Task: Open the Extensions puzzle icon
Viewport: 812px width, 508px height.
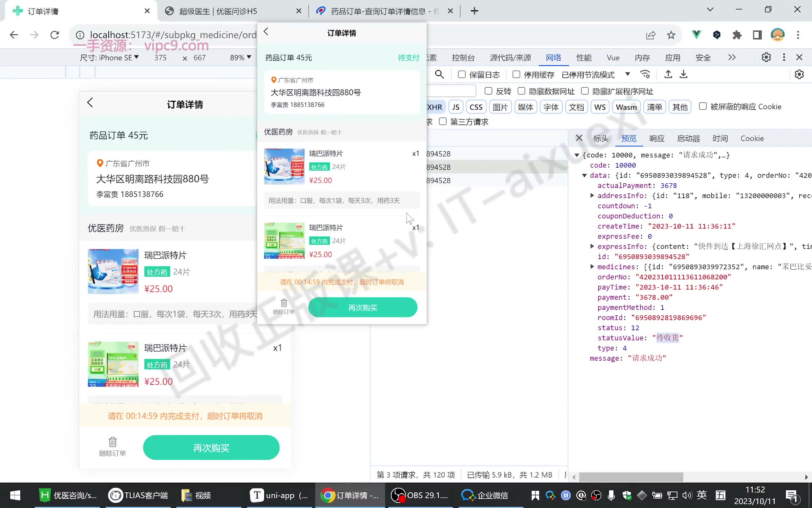Action: point(737,35)
